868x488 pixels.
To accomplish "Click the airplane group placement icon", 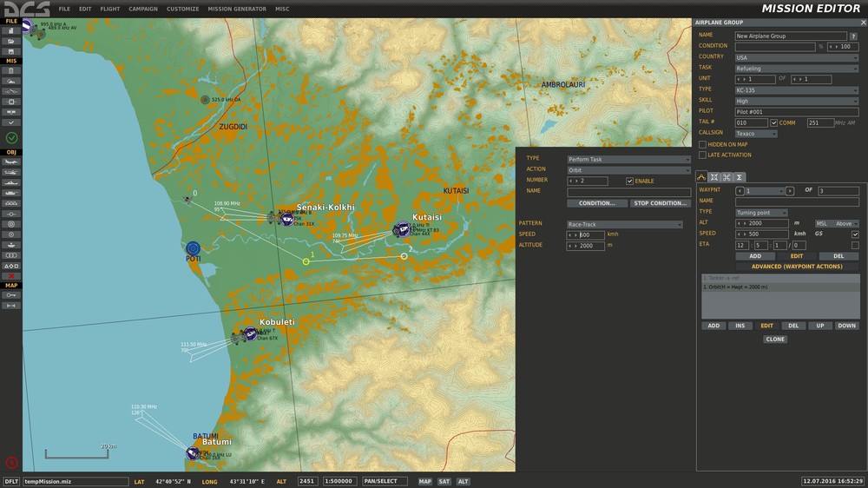I will (11, 162).
